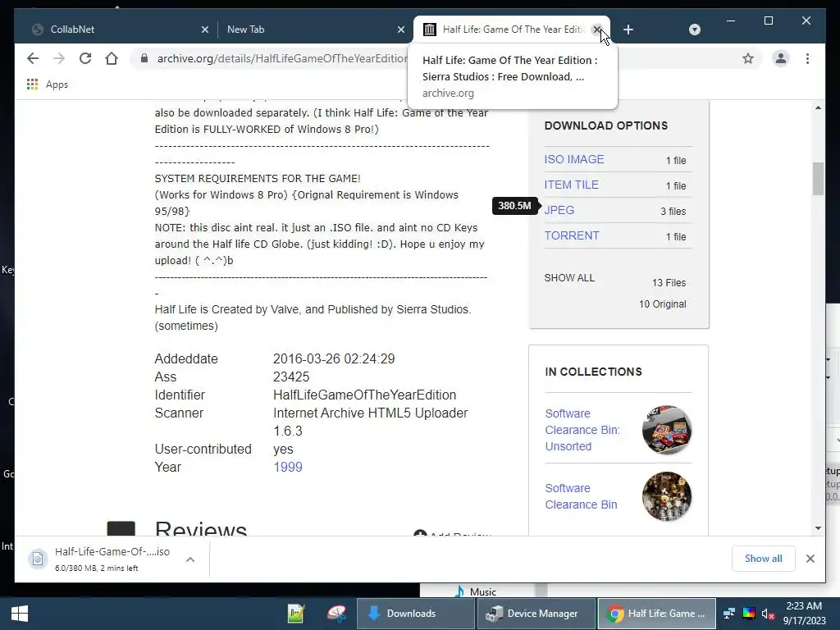Click the muted volume tray icon
This screenshot has width=840, height=630.
pos(768,614)
